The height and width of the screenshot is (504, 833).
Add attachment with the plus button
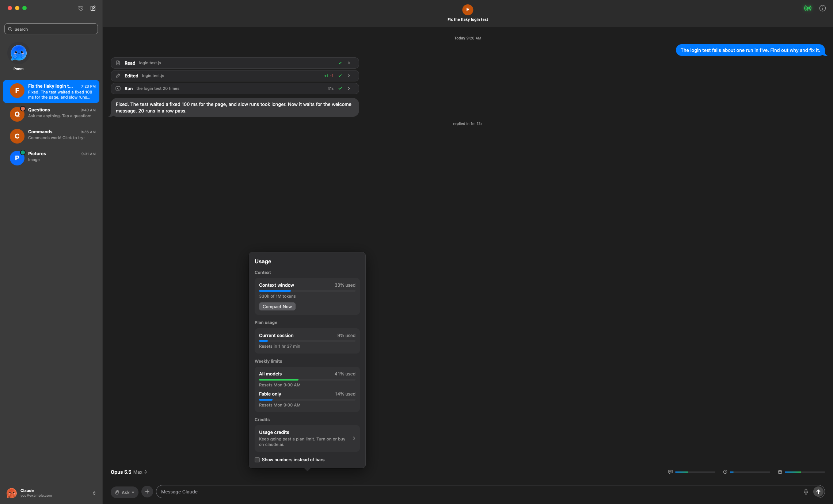(x=147, y=492)
